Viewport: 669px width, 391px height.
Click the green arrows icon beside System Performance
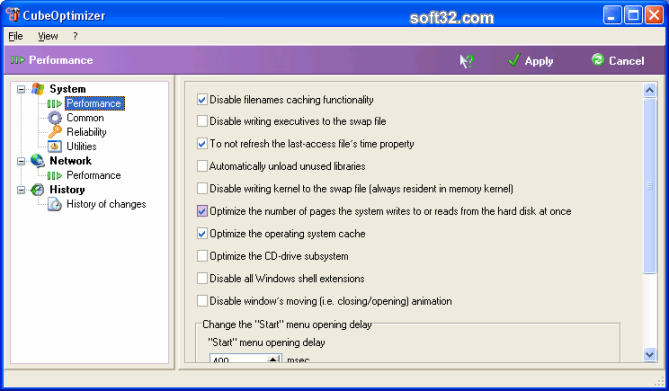[55, 104]
